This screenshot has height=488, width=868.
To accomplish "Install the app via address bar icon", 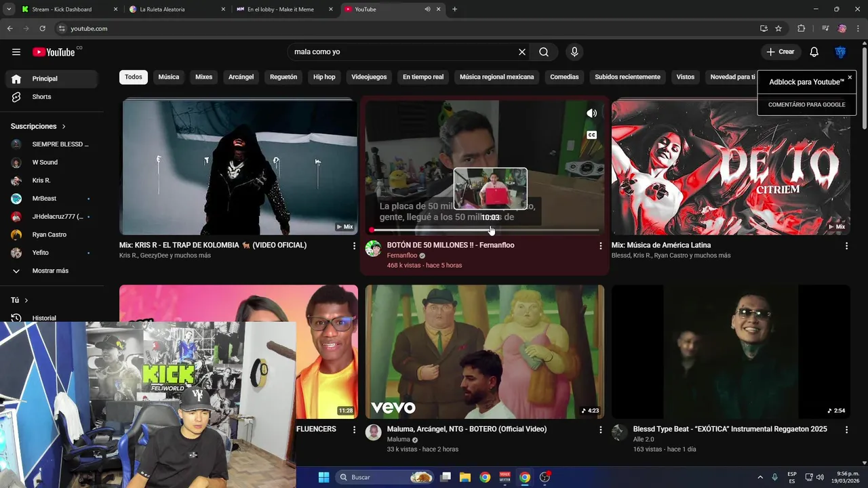I will 764,28.
